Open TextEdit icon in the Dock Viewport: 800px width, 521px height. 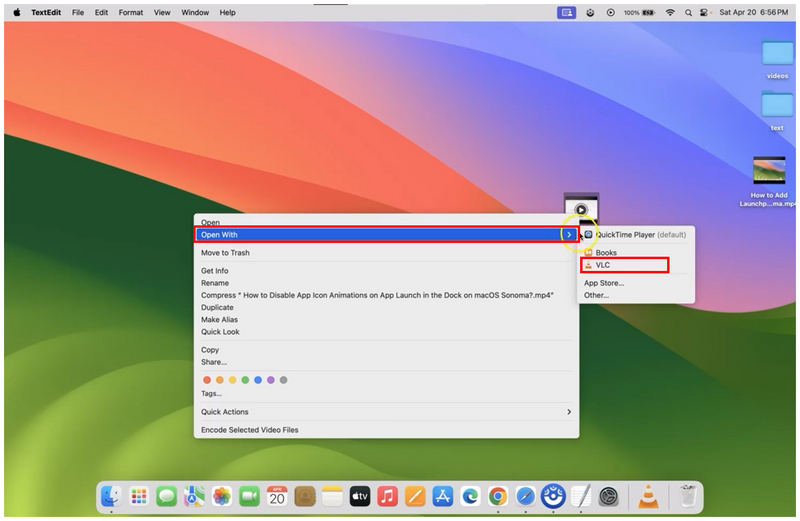[x=581, y=496]
